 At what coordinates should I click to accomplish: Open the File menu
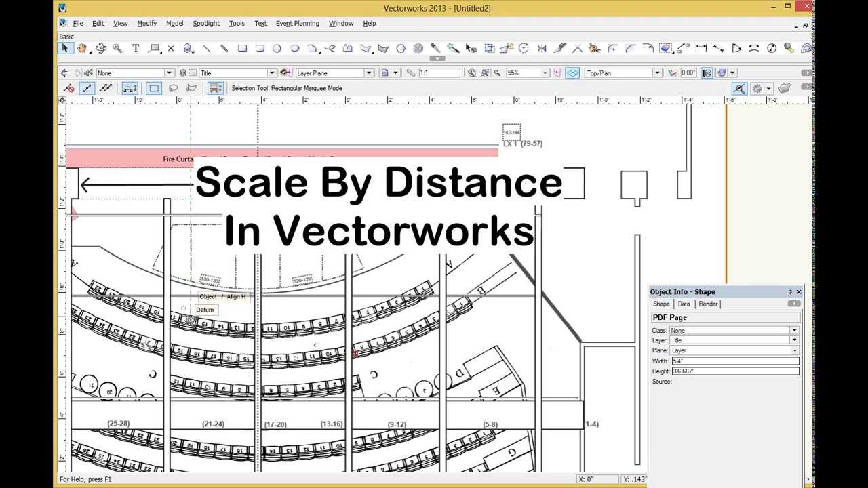coord(78,23)
